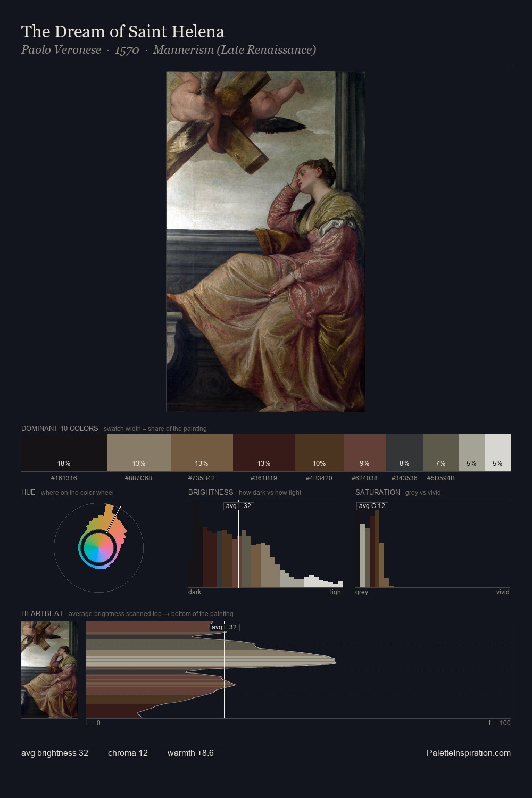Click the 'light' axis label under brightness

click(336, 592)
